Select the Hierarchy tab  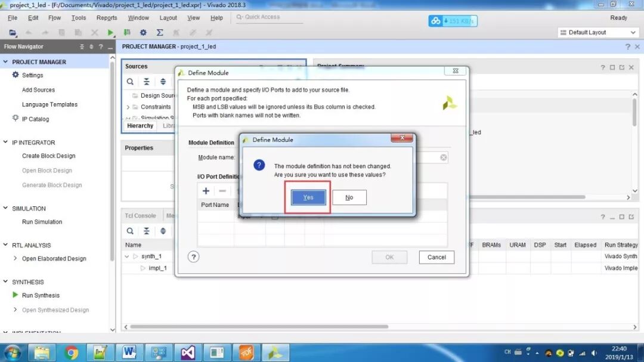point(140,126)
